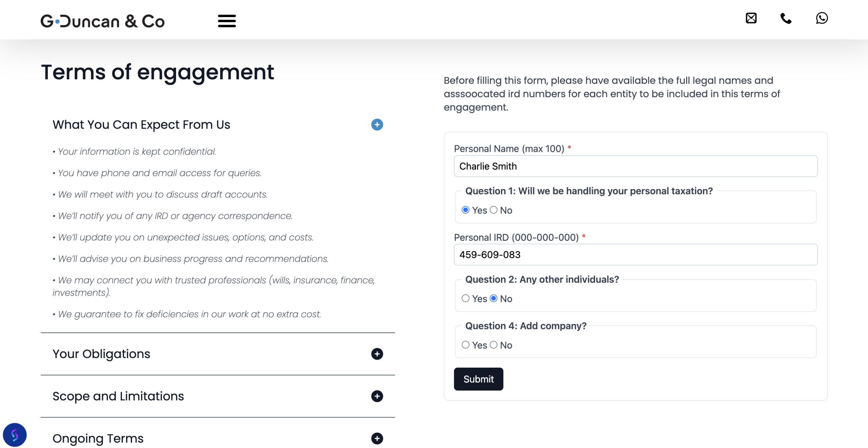This screenshot has width=868, height=448.
Task: Click the Personal Name input field
Action: (635, 166)
